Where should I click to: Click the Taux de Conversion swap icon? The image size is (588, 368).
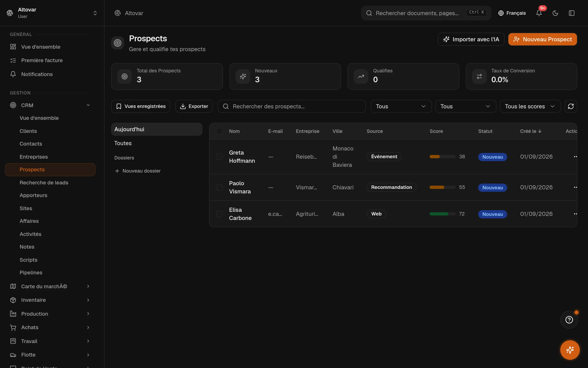coord(479,76)
